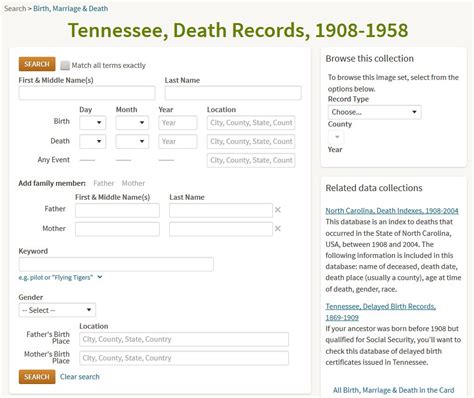This screenshot has height=398, width=474.
Task: Check Match all terms exactly
Action: pyautogui.click(x=65, y=65)
